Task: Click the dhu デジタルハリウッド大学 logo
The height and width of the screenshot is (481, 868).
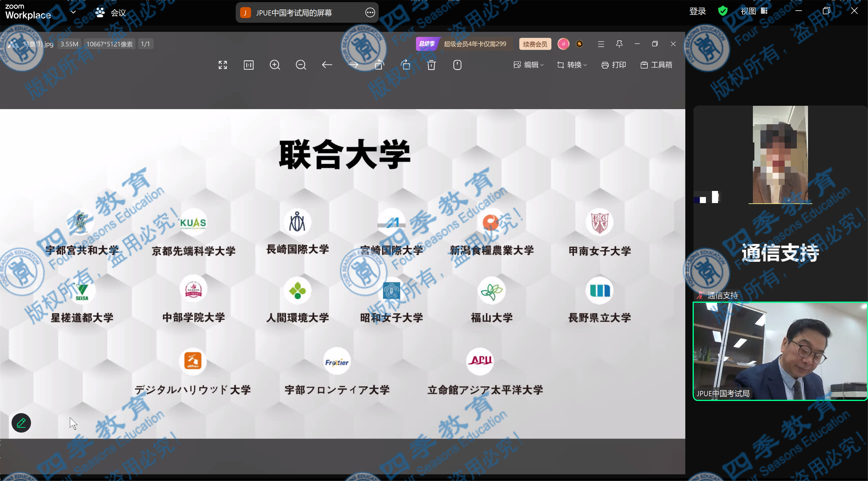Action: click(193, 361)
